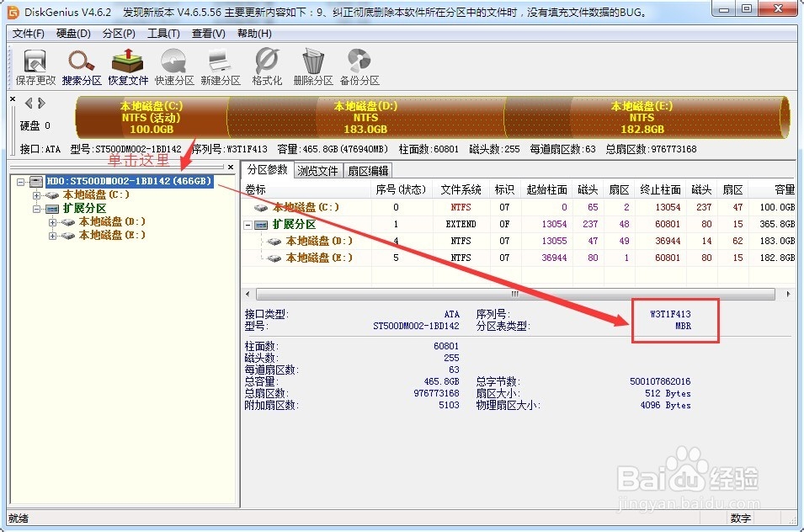Click DiskGenius app icon in title bar
This screenshot has width=804, height=532.
(x=13, y=12)
